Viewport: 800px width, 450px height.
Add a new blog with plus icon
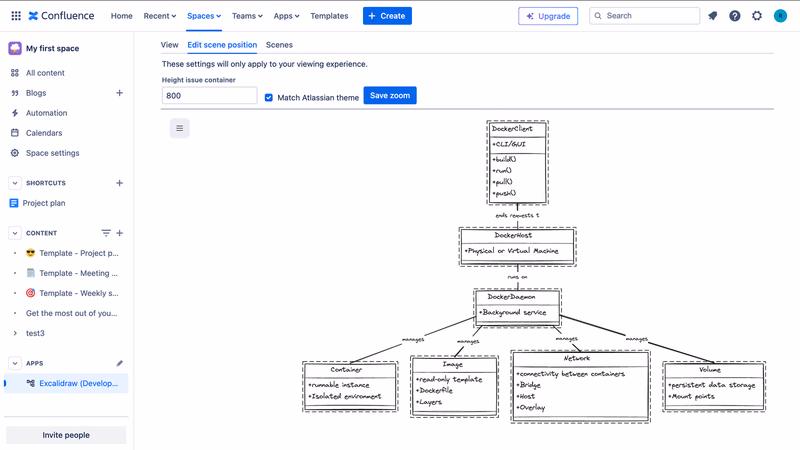(119, 93)
